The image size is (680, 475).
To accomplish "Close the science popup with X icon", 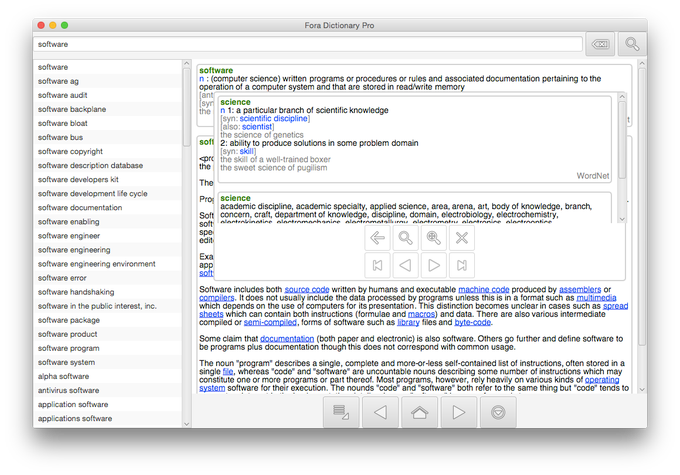I will 462,238.
